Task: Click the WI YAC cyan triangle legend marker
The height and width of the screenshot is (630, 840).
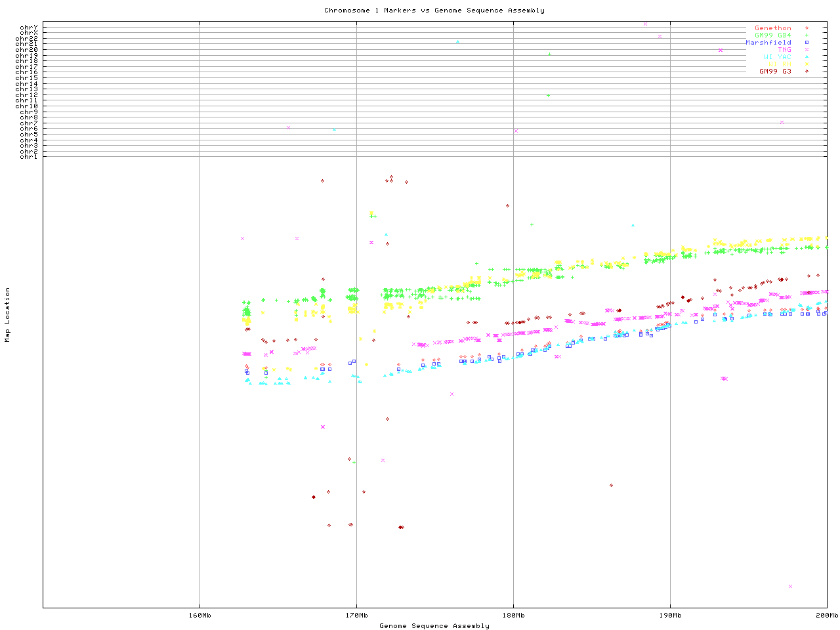Action: point(807,57)
